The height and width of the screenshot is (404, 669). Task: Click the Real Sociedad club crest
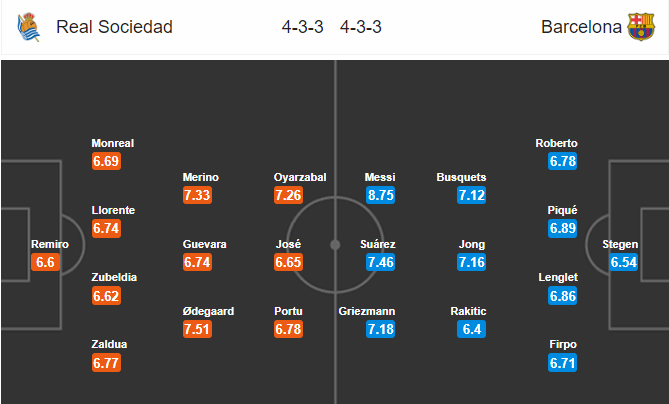[x=29, y=27]
